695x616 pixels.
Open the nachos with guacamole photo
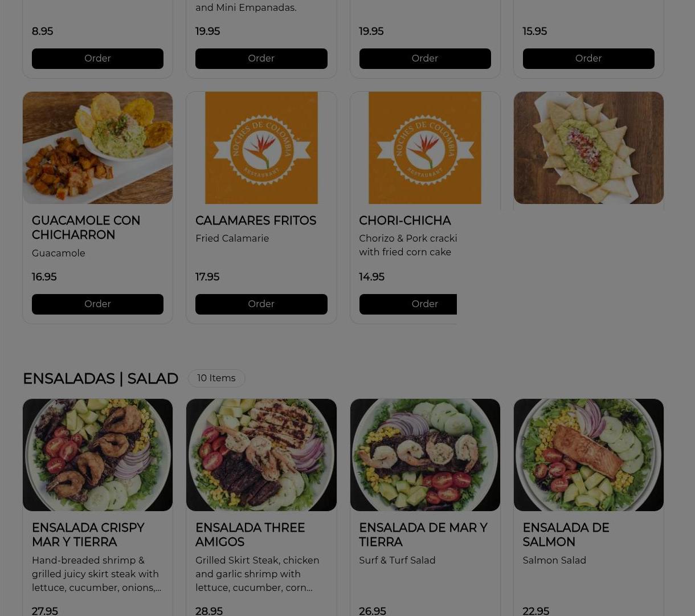click(x=588, y=148)
